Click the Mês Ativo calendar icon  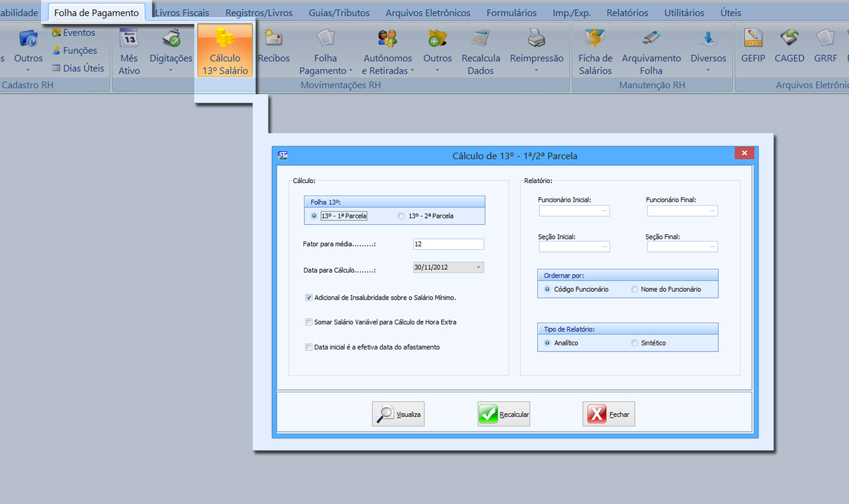(x=129, y=38)
